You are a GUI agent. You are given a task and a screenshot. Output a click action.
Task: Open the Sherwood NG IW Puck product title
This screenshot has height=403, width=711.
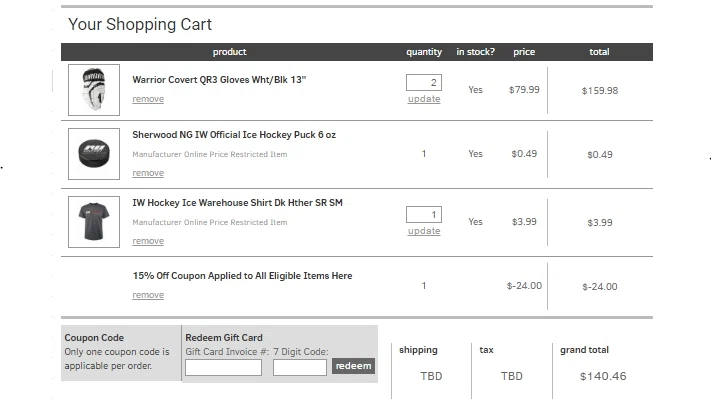pyautogui.click(x=234, y=135)
